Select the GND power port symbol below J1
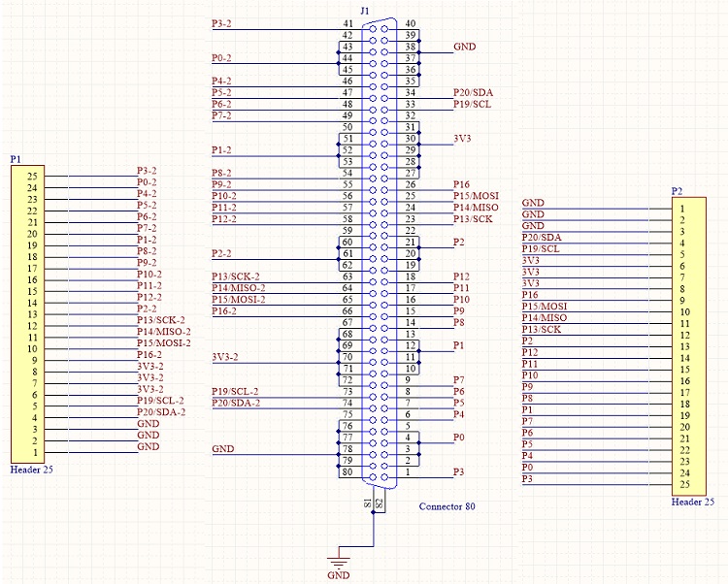Viewport: 728px width, 584px height. 339,564
